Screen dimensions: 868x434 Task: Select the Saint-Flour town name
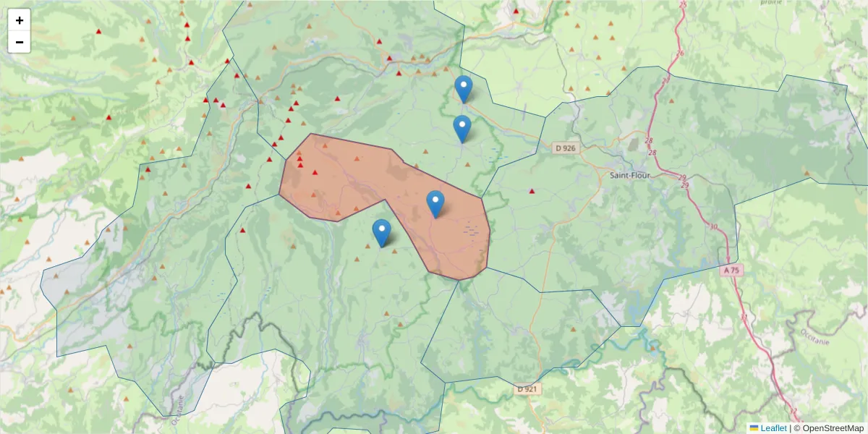(629, 176)
